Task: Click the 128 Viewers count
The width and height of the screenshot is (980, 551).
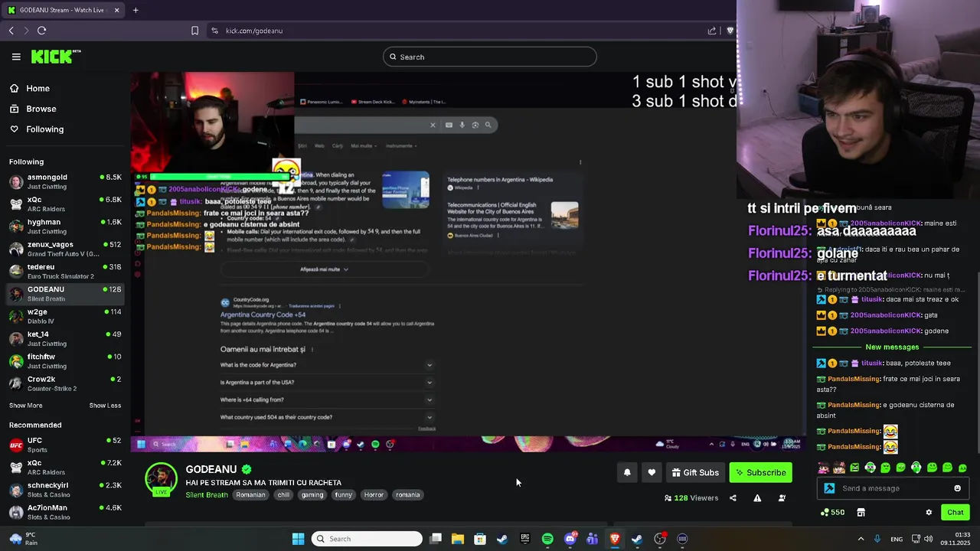Action: tap(691, 498)
